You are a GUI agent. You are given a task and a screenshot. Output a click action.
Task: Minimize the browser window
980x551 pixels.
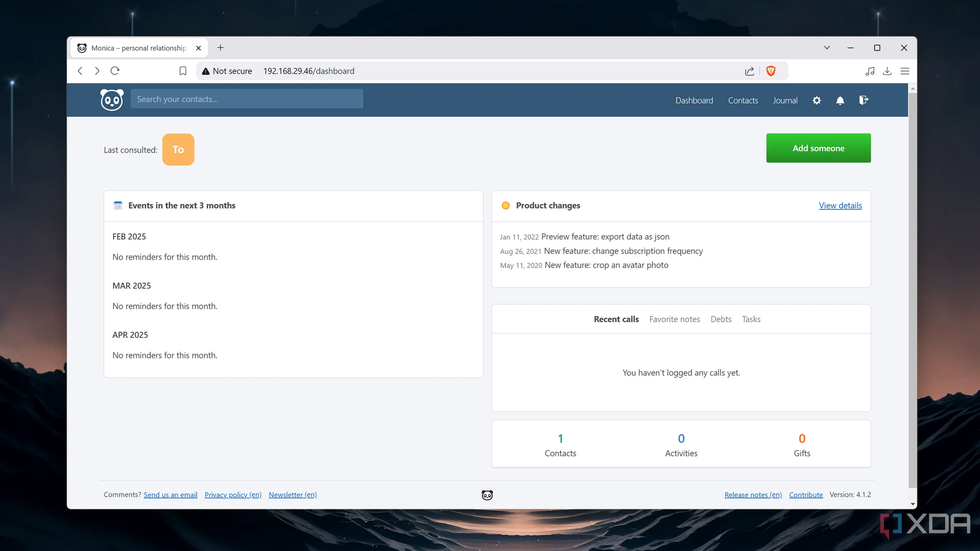(x=850, y=47)
